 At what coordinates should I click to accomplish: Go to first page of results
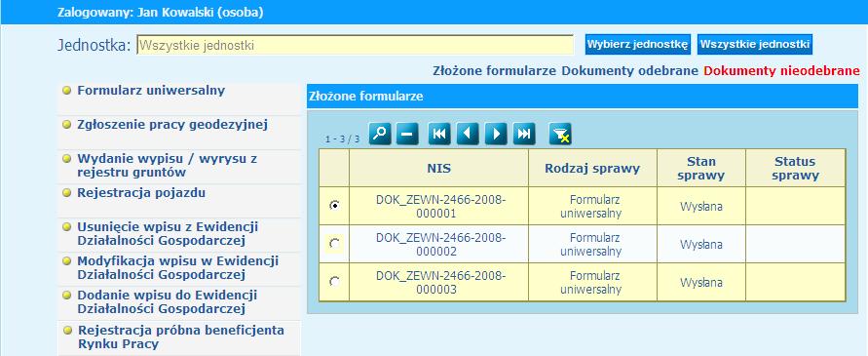(x=439, y=134)
